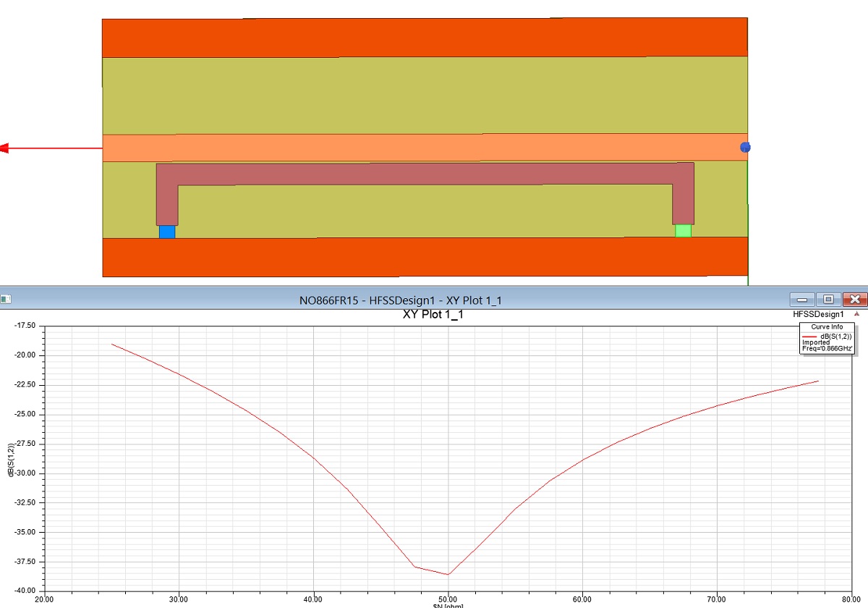Click the Curve Info legend header
Viewport: 868px width, 608px height.
pos(827,327)
